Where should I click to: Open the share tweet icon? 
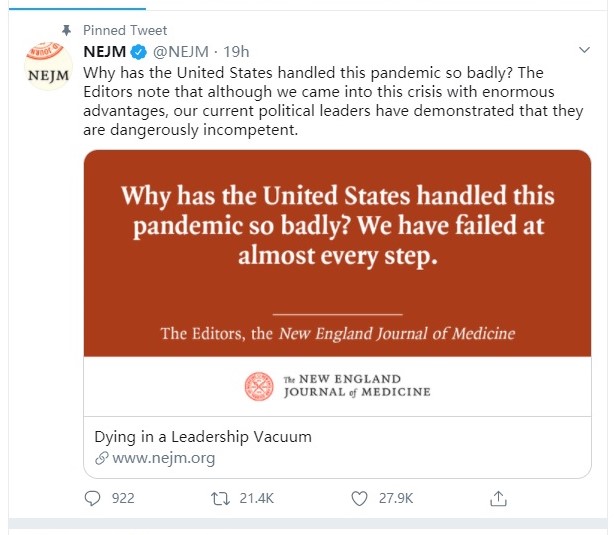(498, 497)
